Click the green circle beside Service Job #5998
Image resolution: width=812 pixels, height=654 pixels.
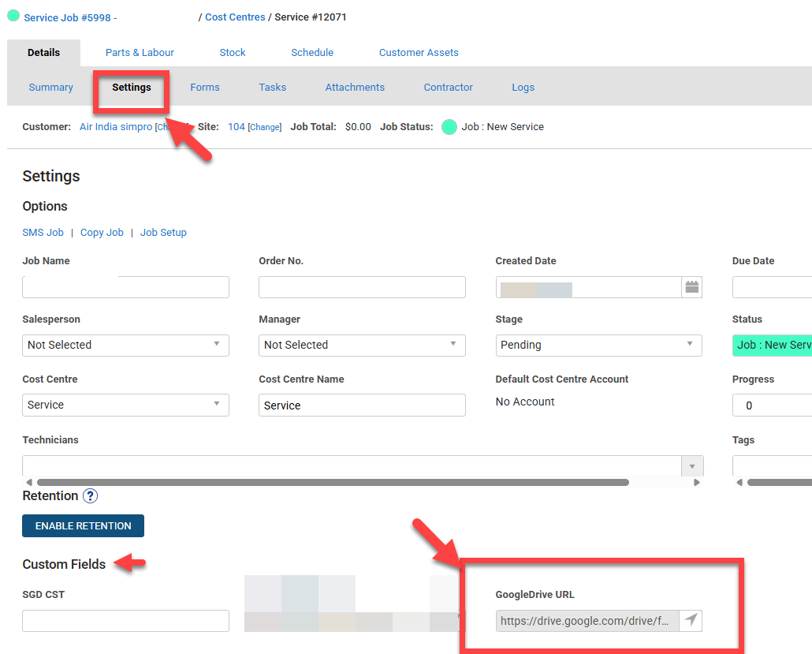[13, 16]
